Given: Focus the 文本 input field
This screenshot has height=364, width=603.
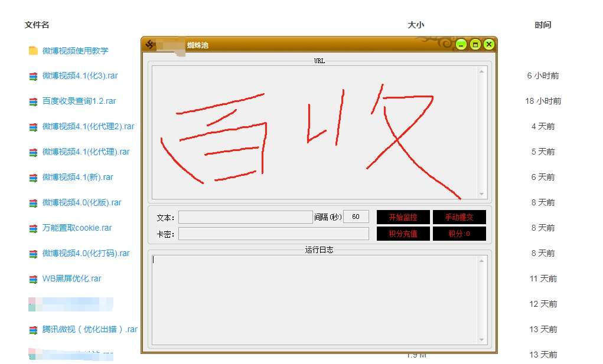Looking at the screenshot, I should coord(245,217).
